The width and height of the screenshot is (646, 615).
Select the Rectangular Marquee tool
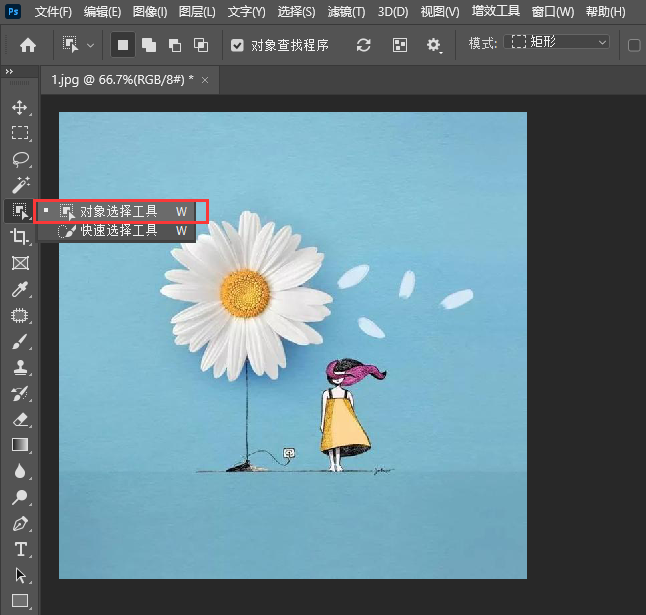coord(20,133)
